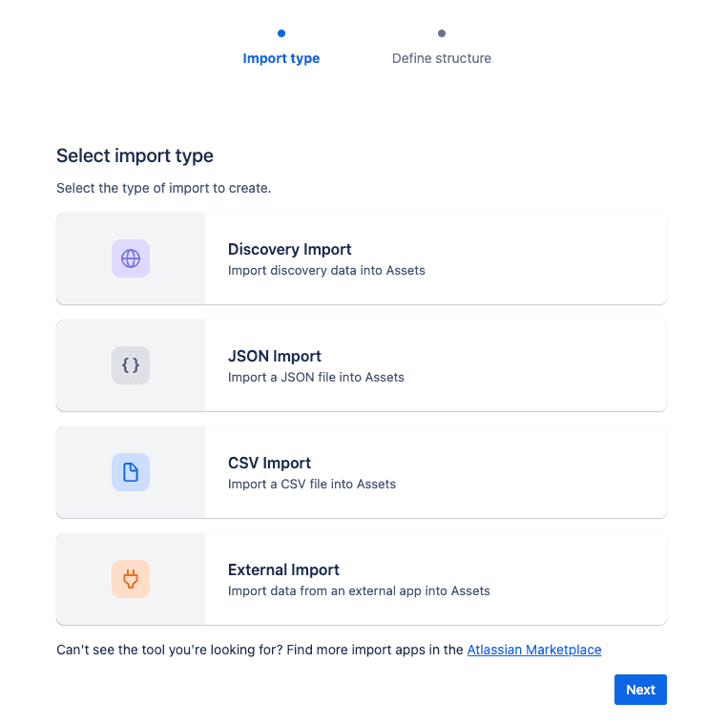Click 'Select the type of import to create.' text
Screen dimensions: 728x724
163,188
